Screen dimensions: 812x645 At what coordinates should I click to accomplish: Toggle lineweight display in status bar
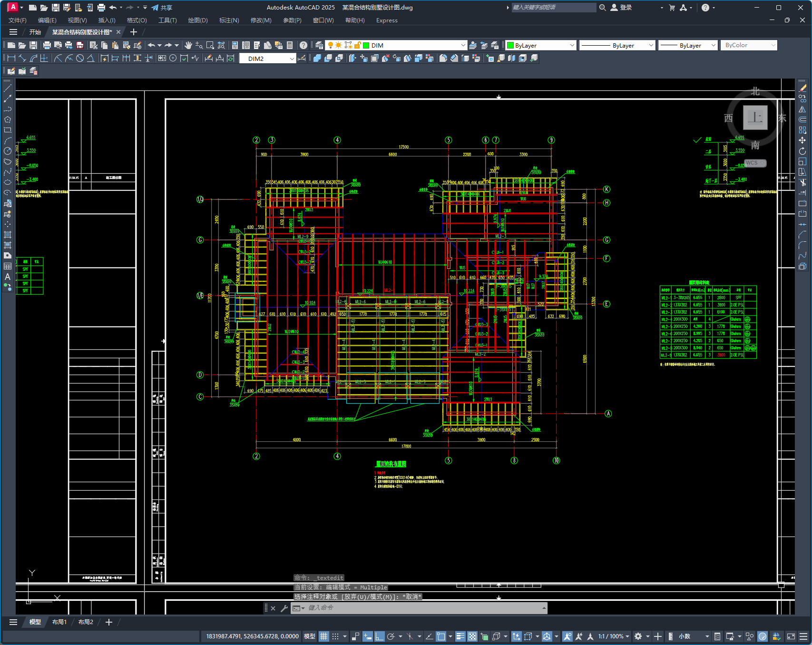point(460,636)
